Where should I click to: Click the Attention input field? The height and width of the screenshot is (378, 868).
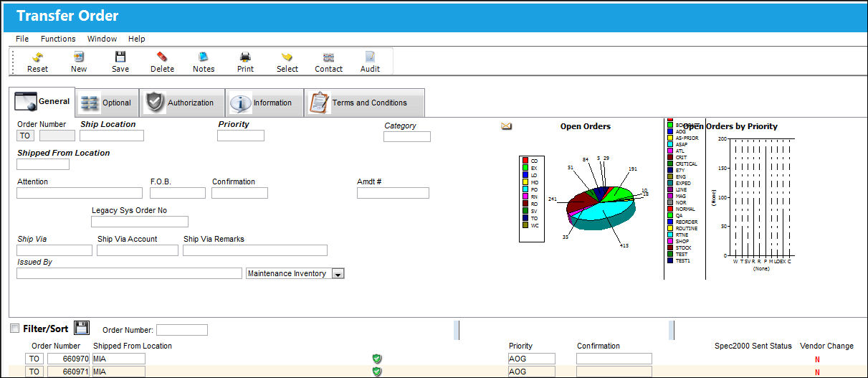point(80,193)
